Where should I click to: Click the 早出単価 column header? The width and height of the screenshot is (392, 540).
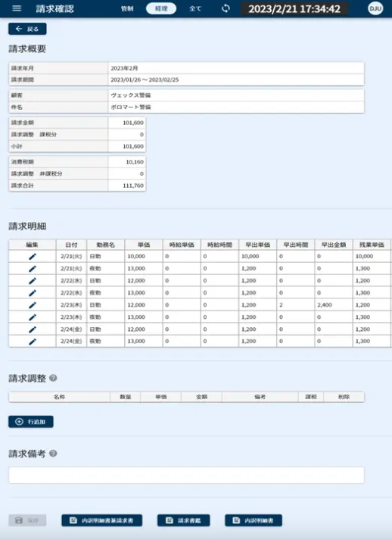point(257,245)
